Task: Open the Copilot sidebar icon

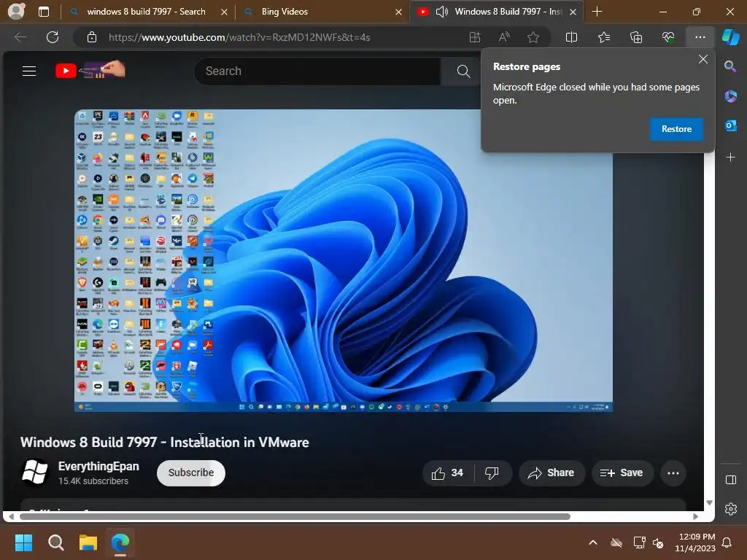Action: [x=731, y=37]
